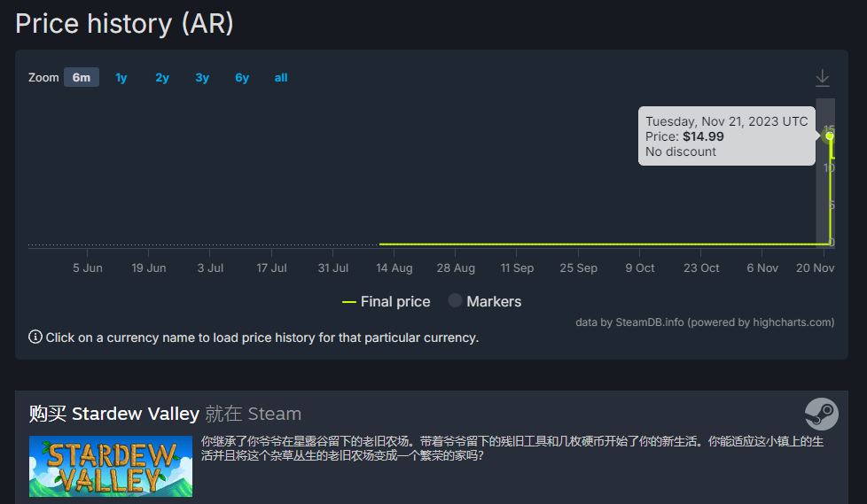This screenshot has width=867, height=504.
Task: Switch zoom to 2y
Action: (x=162, y=77)
